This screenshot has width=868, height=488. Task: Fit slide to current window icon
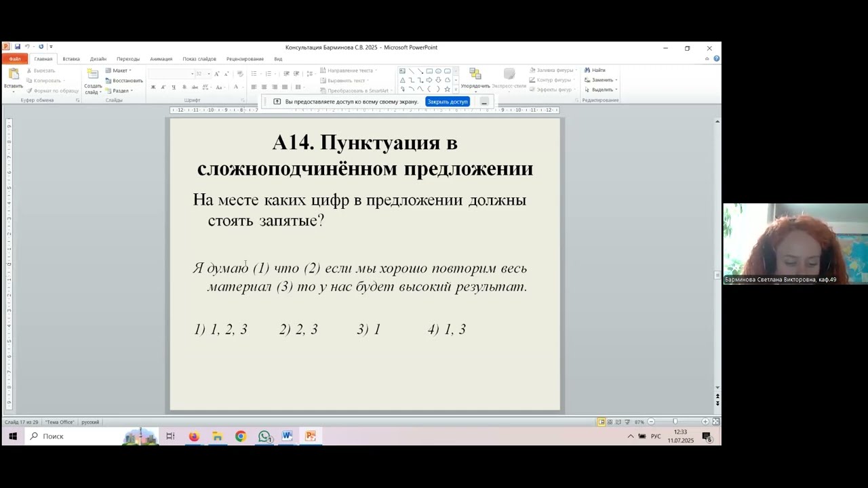[715, 422]
